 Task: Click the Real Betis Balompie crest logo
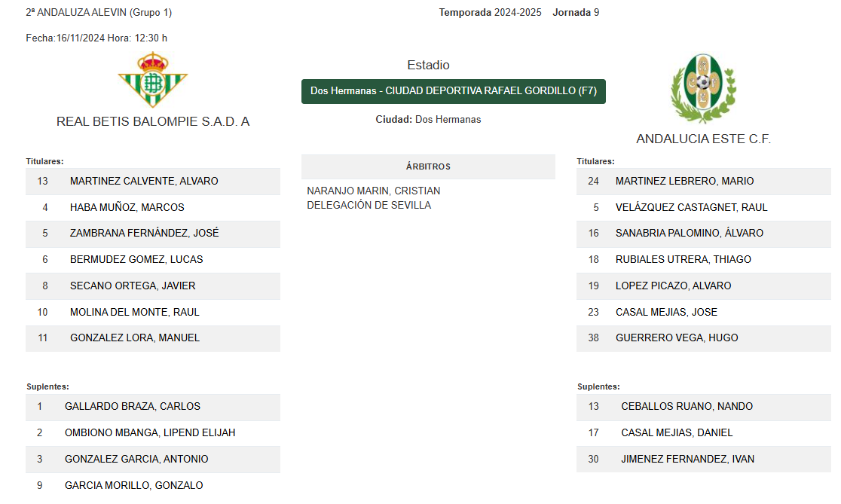coord(153,80)
